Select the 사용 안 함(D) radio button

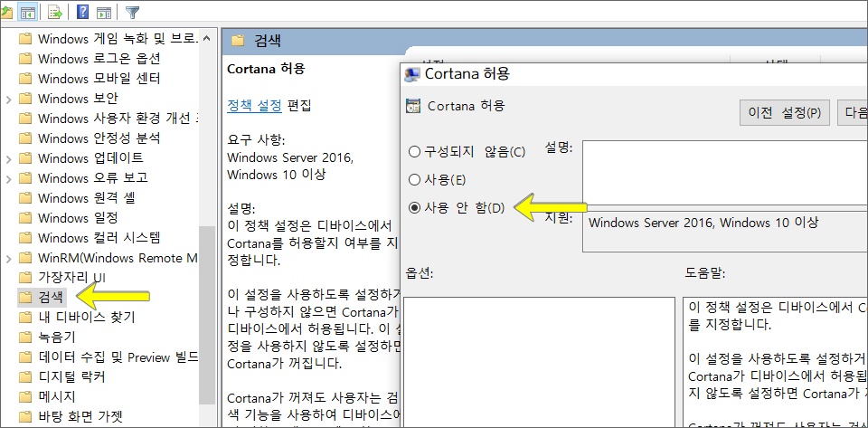click(x=414, y=208)
